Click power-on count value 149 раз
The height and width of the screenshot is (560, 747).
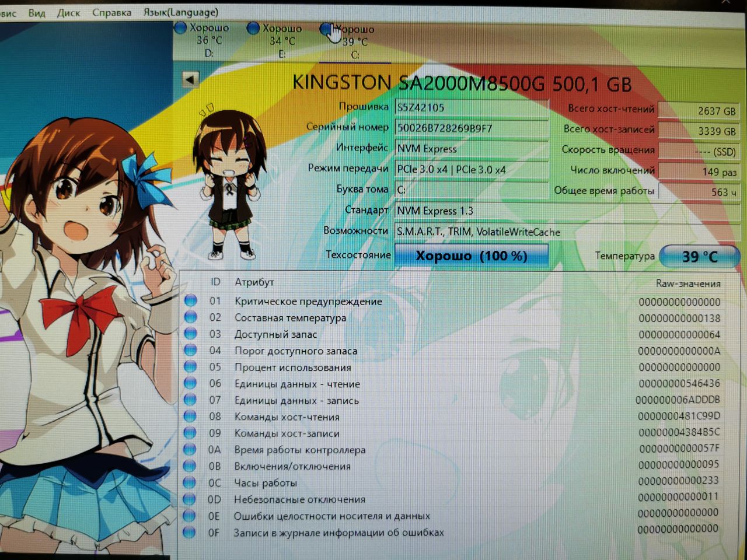(x=699, y=171)
